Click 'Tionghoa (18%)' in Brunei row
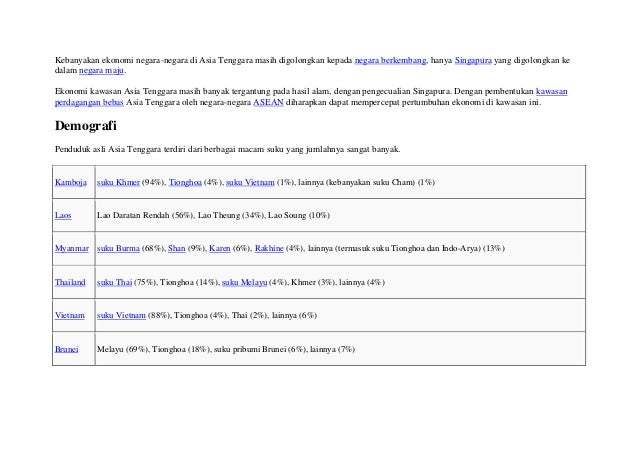Image resolution: width=638 pixels, height=452 pixels. coord(181,349)
